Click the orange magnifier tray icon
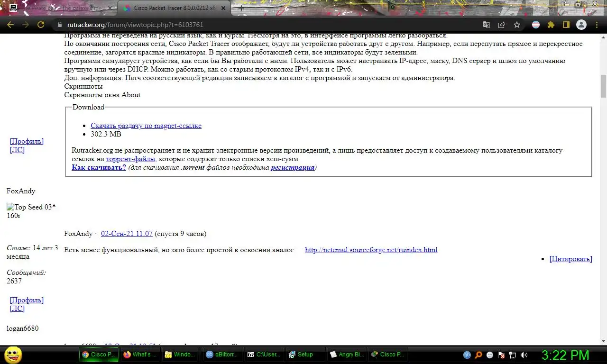Viewport: 607px width, 364px height. pos(478,355)
